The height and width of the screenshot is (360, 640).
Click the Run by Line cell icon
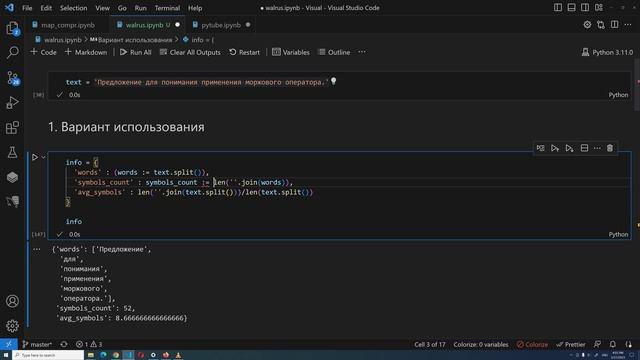[540, 148]
